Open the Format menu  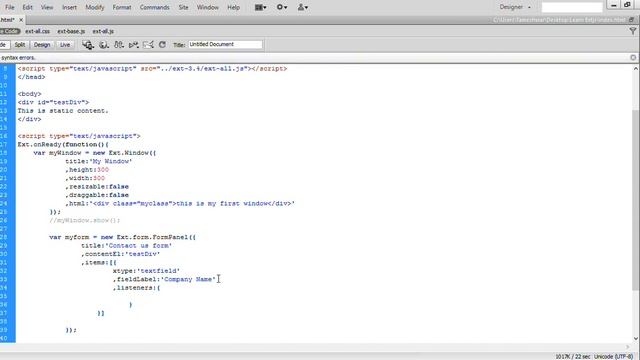pos(122,7)
